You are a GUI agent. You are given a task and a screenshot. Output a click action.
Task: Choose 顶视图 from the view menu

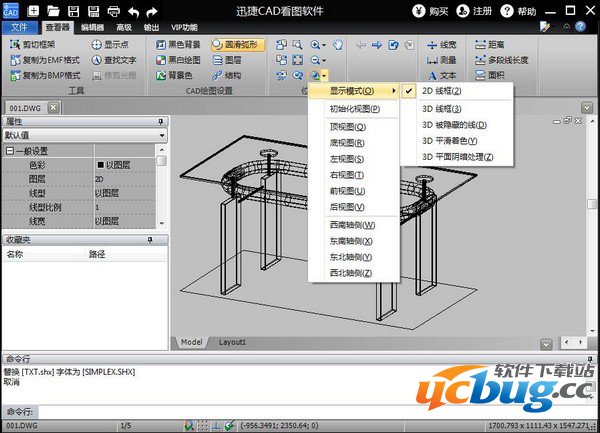coord(347,127)
